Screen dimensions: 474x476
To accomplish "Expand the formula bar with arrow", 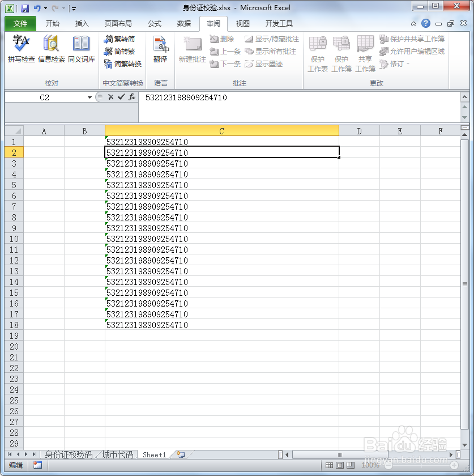I will coord(464,97).
